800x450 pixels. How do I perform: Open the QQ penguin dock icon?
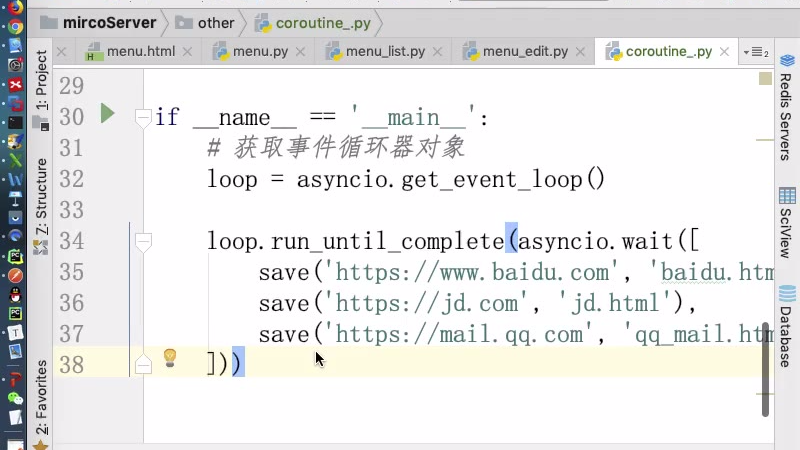coord(15,294)
